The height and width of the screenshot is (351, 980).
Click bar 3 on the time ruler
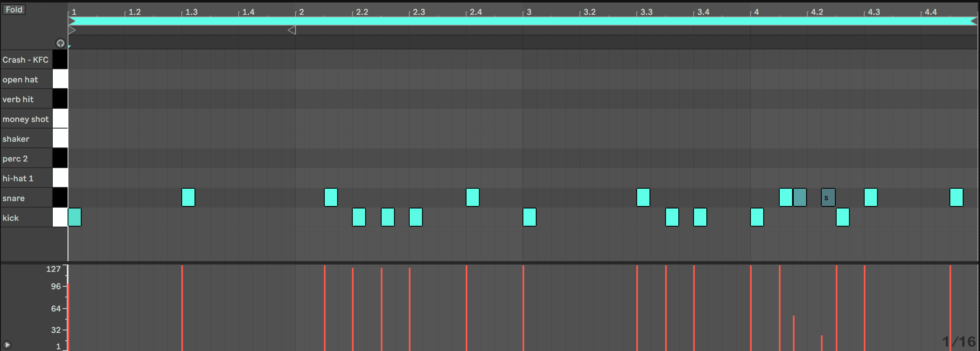529,12
